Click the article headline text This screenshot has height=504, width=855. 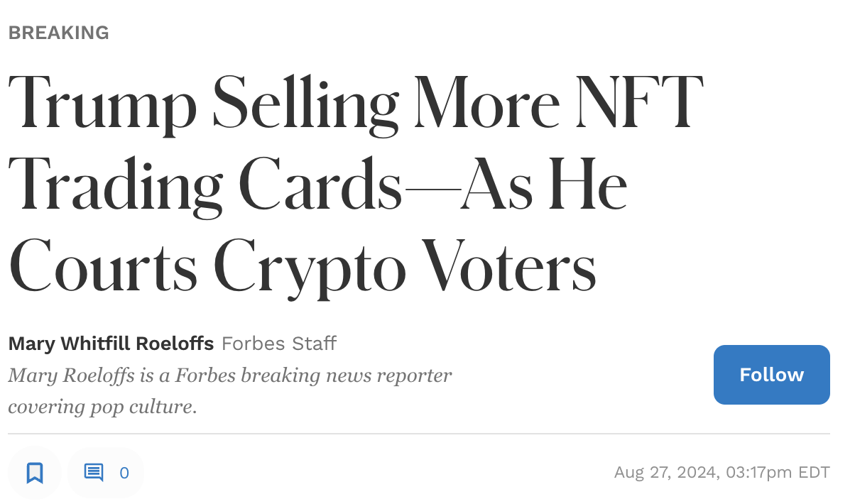pyautogui.click(x=356, y=182)
